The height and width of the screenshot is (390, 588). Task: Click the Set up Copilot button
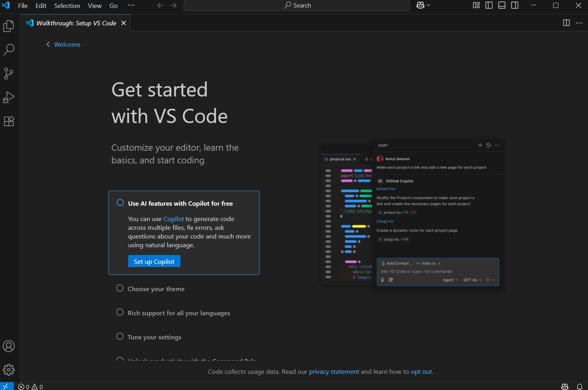[154, 261]
